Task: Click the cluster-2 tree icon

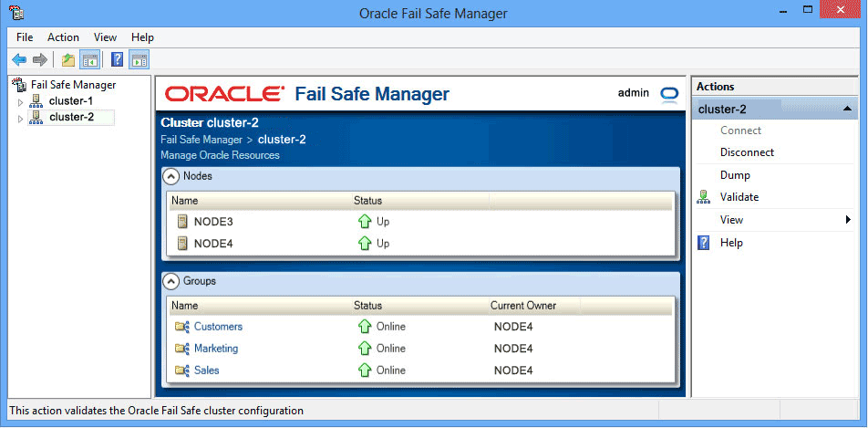Action: 36,118
